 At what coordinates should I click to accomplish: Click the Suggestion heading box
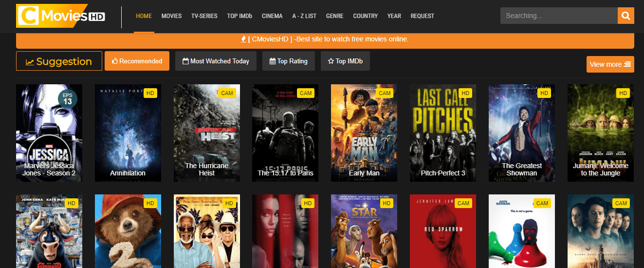(59, 61)
